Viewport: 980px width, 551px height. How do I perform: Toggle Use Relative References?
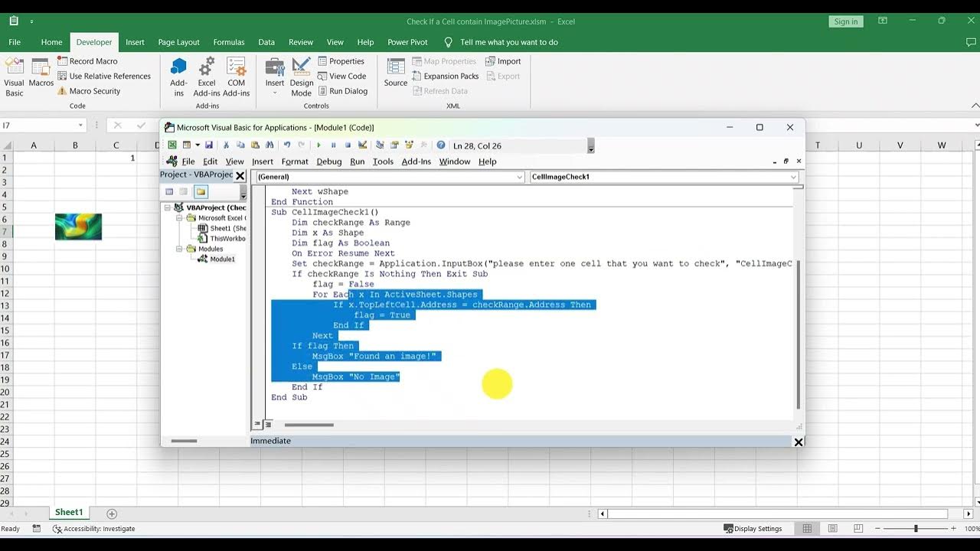tap(104, 77)
